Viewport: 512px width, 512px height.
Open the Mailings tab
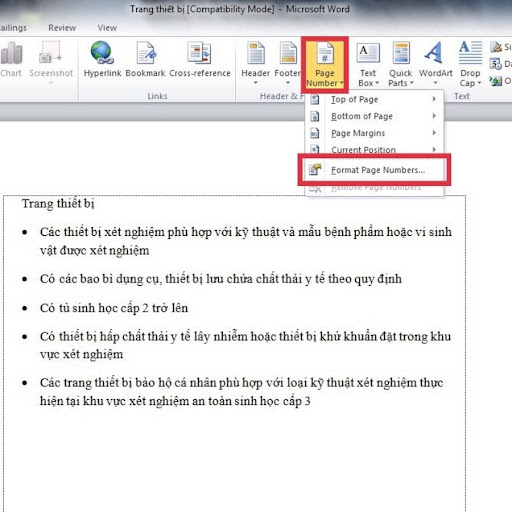[13, 28]
